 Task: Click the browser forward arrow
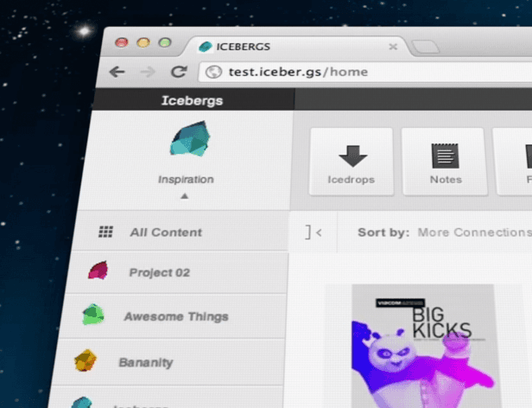click(148, 72)
